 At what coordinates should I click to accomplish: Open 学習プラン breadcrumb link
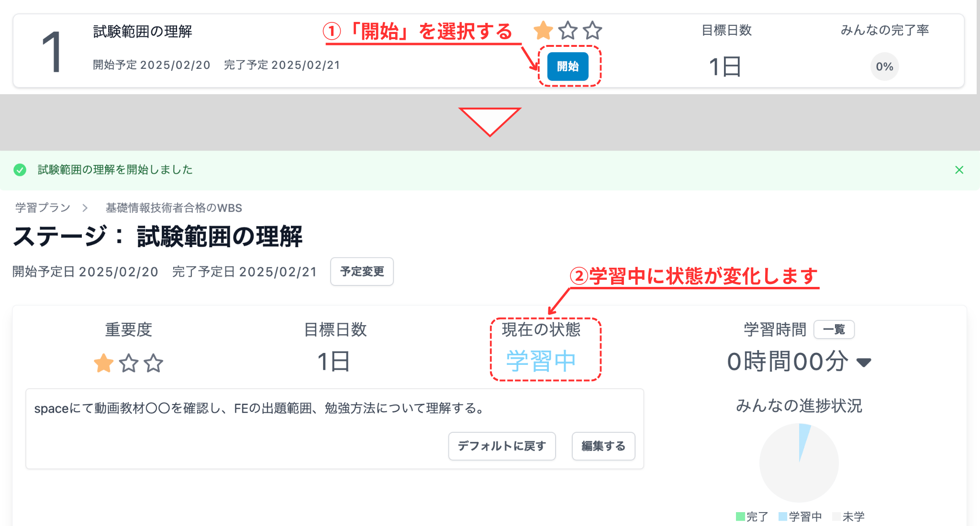point(43,208)
